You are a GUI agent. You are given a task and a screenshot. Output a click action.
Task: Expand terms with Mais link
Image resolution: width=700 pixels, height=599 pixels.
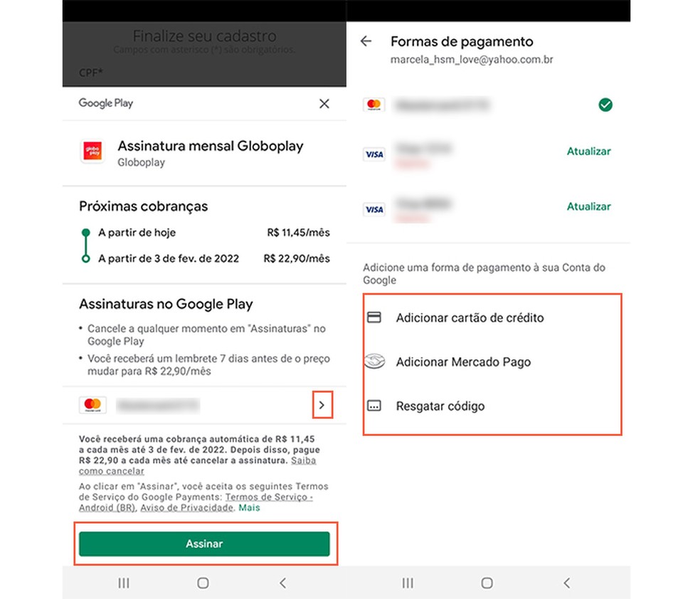click(249, 507)
